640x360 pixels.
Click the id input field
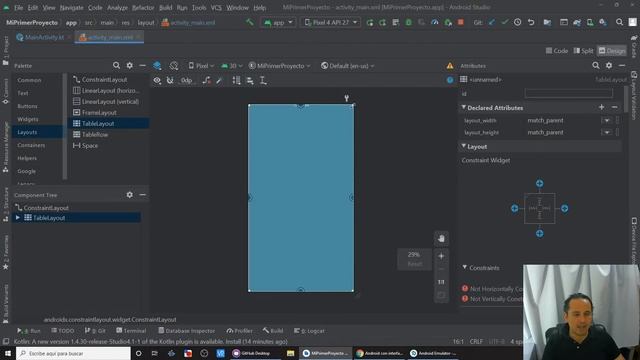(569, 93)
